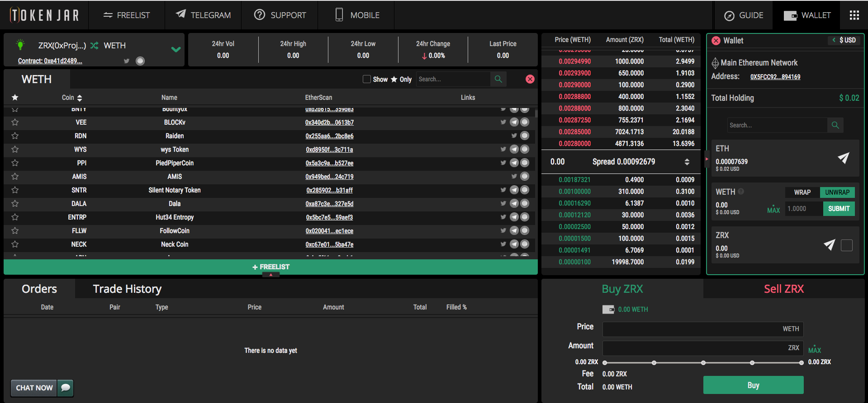Click the green Buy button
The image size is (868, 403).
[x=754, y=385]
